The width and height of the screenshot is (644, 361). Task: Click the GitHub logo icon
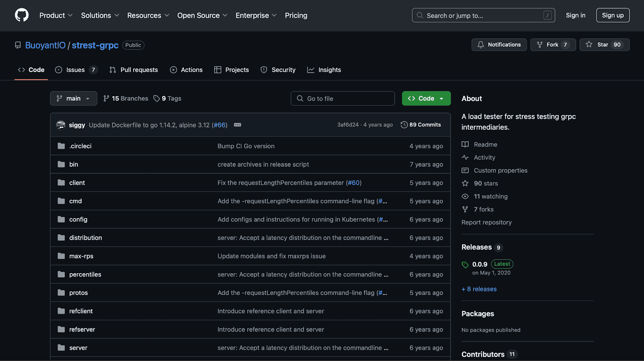(x=22, y=15)
